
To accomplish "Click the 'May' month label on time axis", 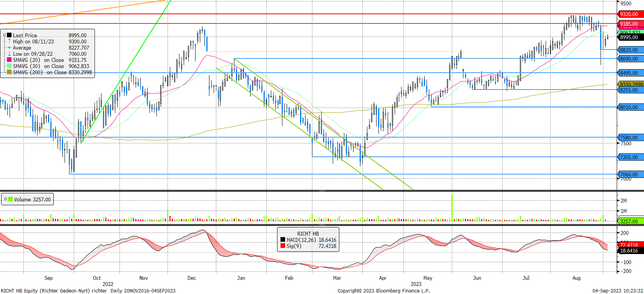I will (x=428, y=278).
